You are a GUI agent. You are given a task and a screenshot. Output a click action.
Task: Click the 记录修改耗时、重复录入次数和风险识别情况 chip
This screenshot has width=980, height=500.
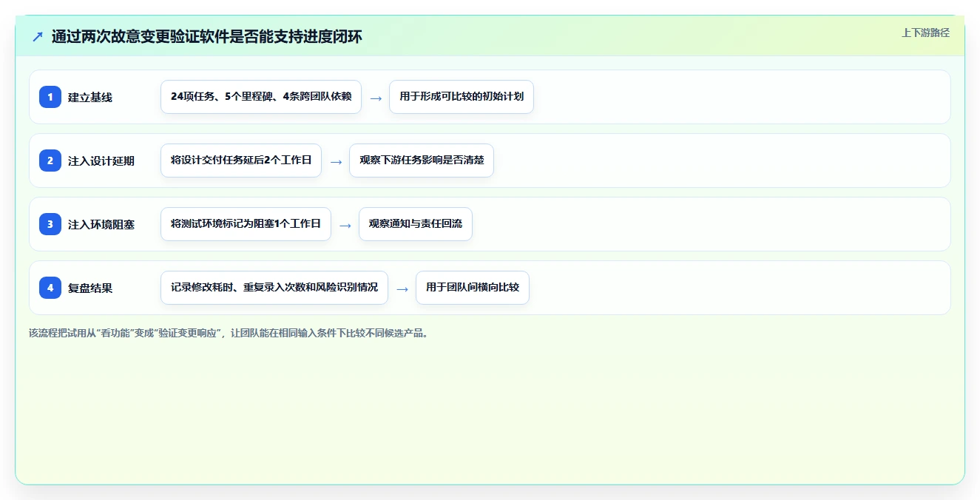coord(274,288)
